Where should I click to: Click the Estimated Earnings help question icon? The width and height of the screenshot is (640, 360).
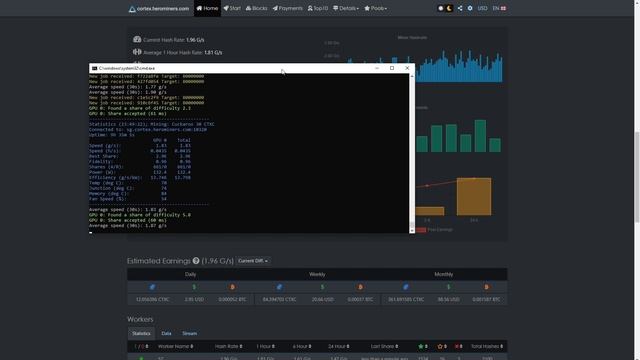tap(196, 260)
